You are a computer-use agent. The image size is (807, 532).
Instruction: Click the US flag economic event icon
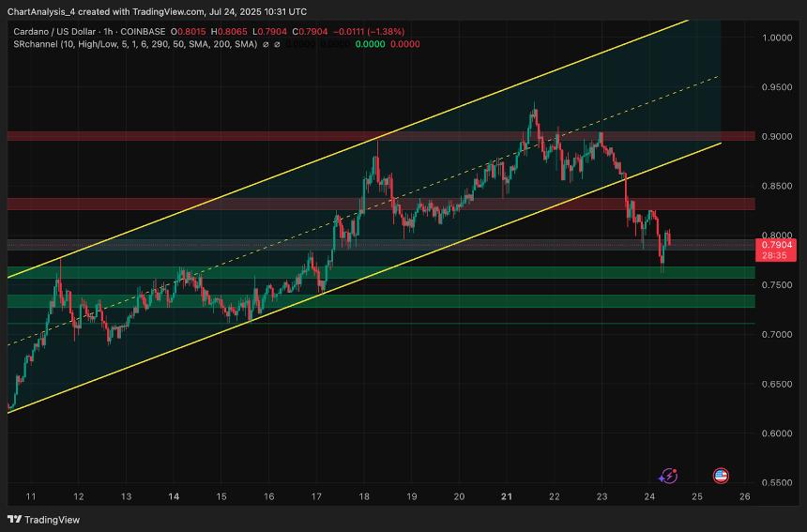(x=721, y=476)
